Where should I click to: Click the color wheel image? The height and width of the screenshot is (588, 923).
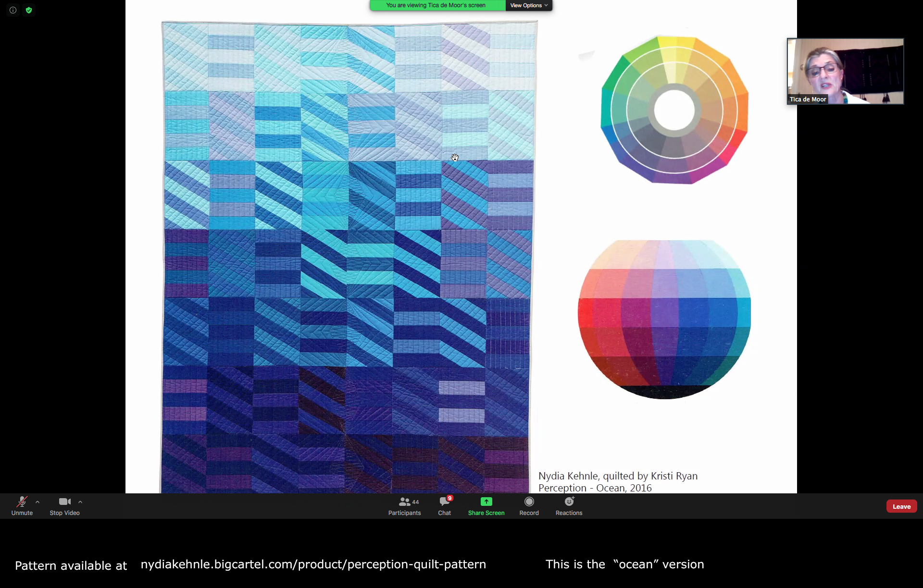click(x=674, y=110)
